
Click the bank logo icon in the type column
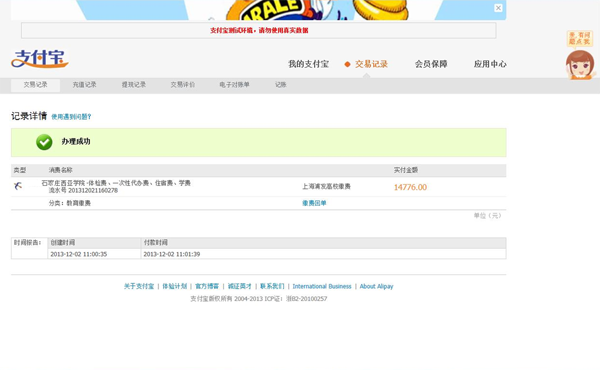18,186
